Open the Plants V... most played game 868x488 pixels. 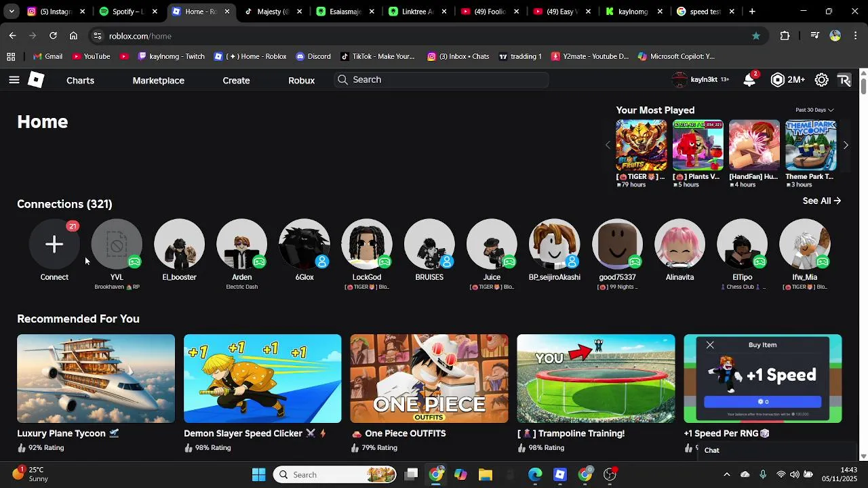698,146
